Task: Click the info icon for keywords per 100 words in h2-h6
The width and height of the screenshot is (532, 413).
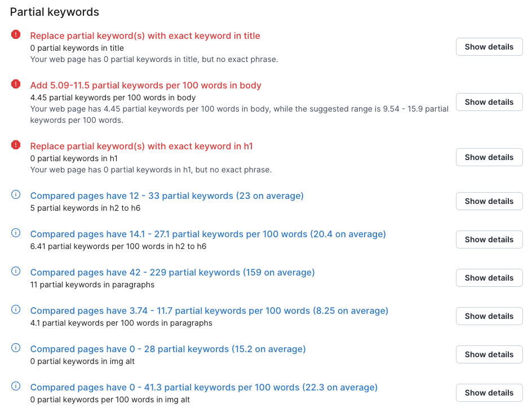Action: (x=16, y=232)
